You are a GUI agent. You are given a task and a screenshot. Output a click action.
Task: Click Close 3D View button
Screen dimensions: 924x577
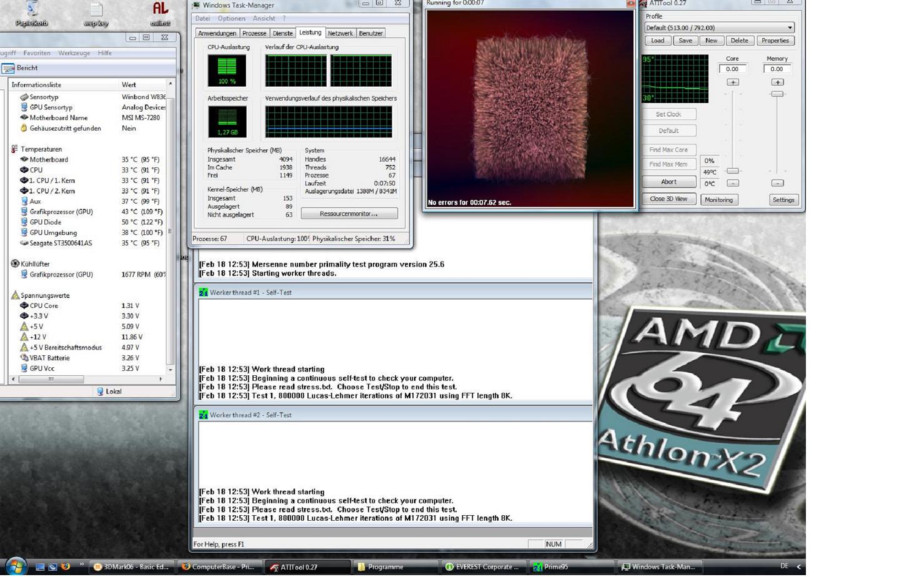point(668,199)
